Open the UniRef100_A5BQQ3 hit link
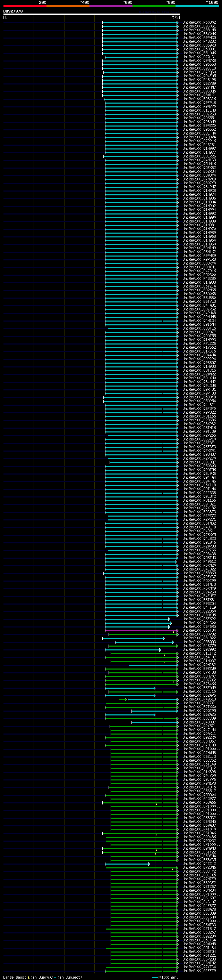 coord(199,642)
